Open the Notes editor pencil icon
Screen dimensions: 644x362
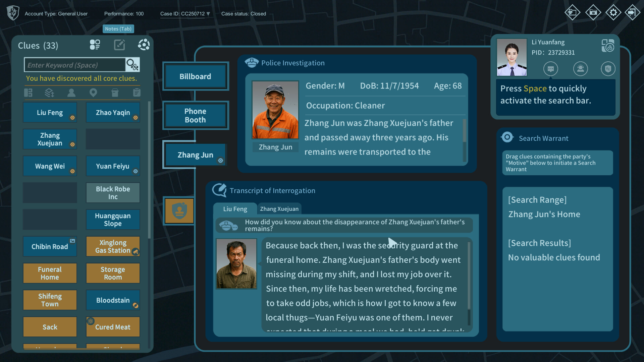(119, 45)
